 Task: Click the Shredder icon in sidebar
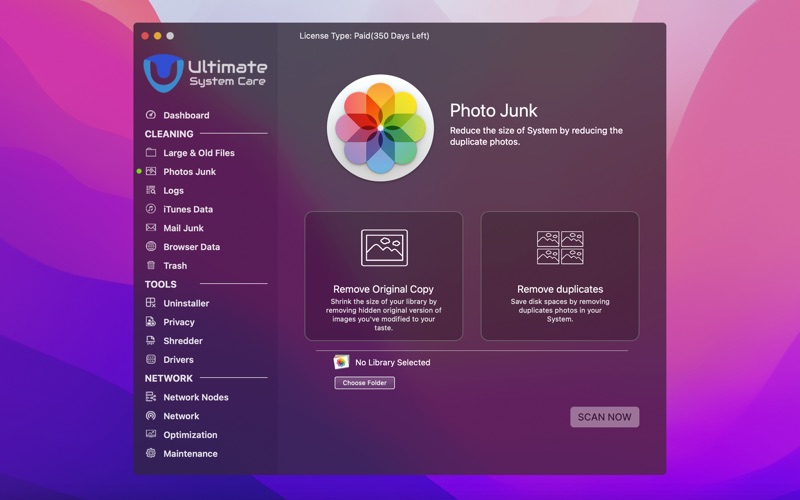click(x=151, y=340)
